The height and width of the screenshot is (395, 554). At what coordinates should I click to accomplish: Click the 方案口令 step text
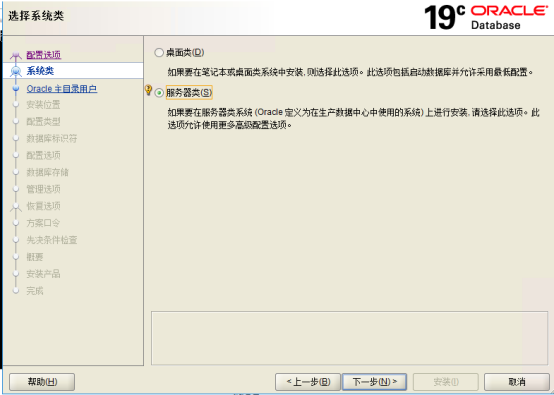pyautogui.click(x=43, y=223)
